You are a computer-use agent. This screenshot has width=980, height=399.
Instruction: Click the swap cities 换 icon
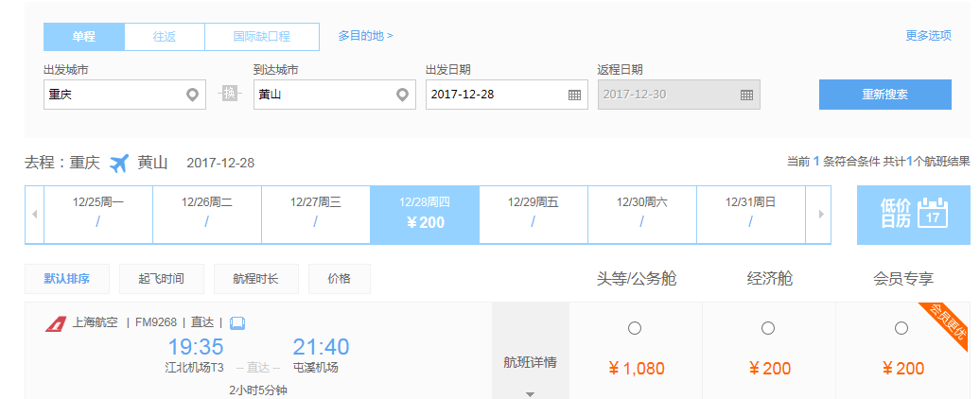pos(229,94)
